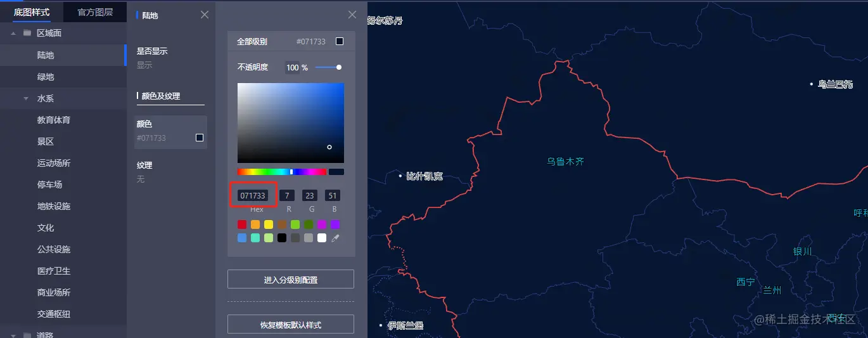The height and width of the screenshot is (338, 868).
Task: Choose the yellow preset swatch
Action: click(x=269, y=224)
